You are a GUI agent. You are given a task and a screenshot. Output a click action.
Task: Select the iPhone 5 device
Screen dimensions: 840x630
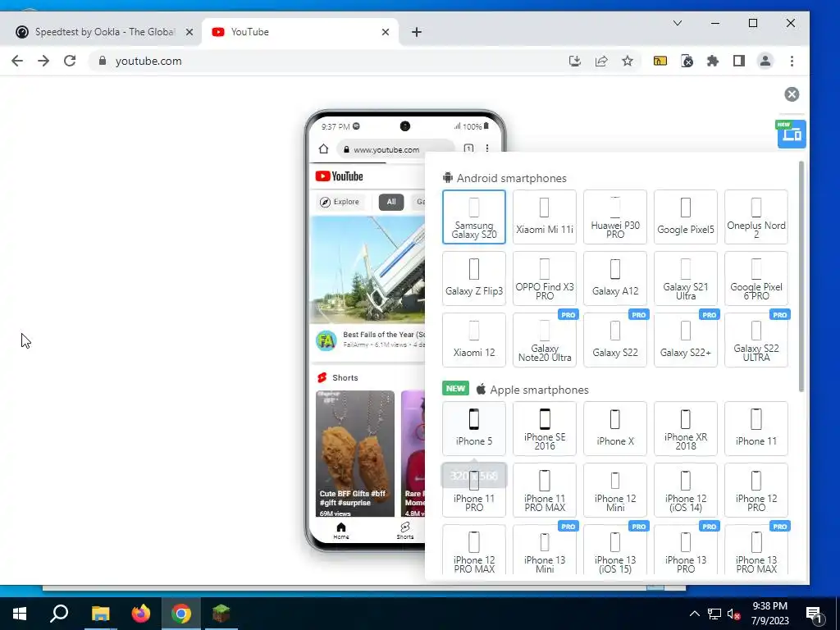pos(474,428)
